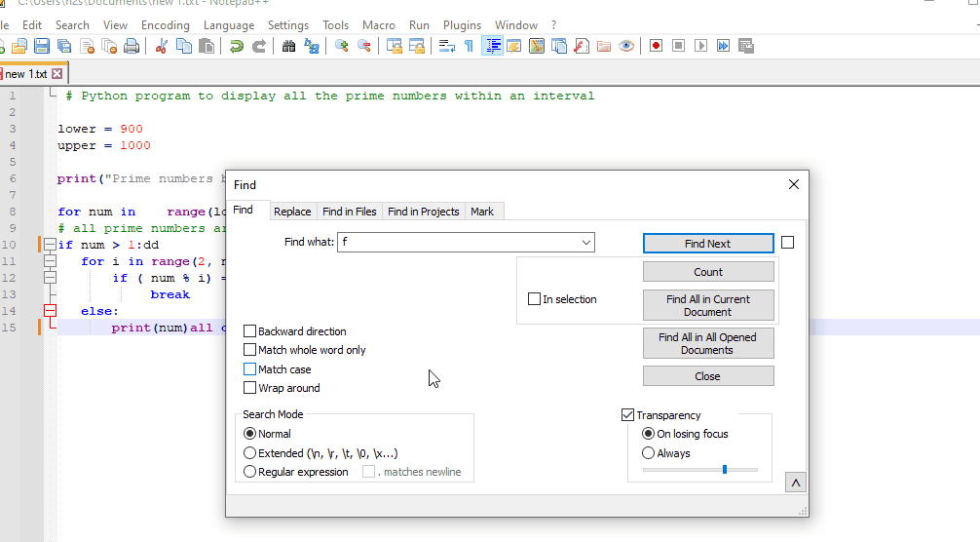Click the Start Recording macro icon

point(656,46)
